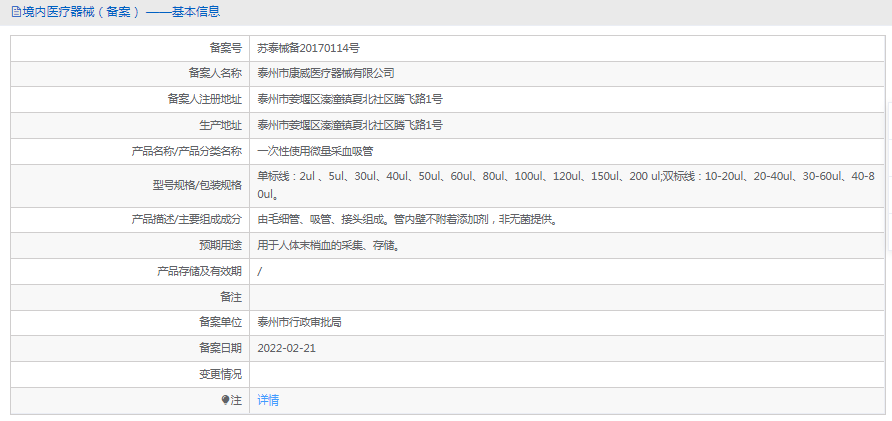Select the 备案号 label cell
This screenshot has width=892, height=421.
[x=130, y=48]
